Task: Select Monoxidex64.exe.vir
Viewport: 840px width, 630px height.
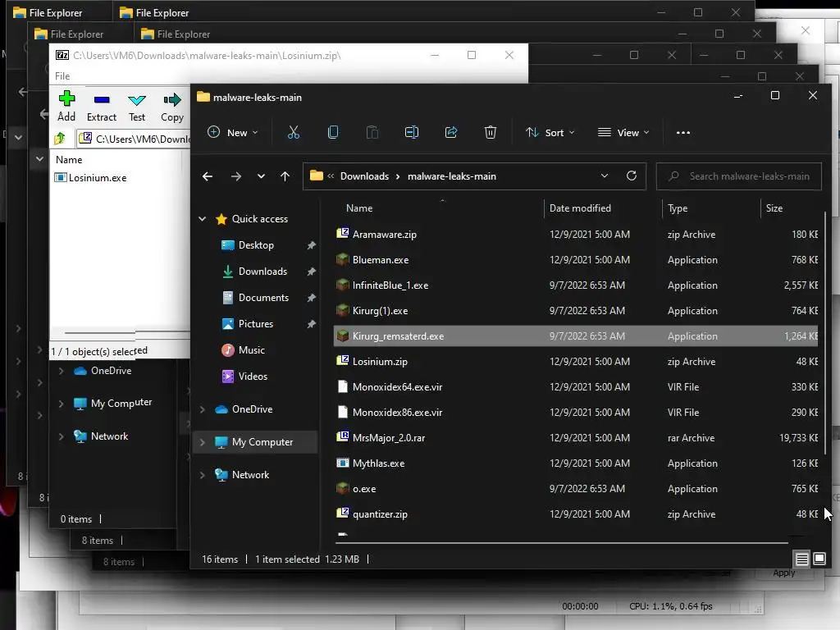Action: coord(576,387)
